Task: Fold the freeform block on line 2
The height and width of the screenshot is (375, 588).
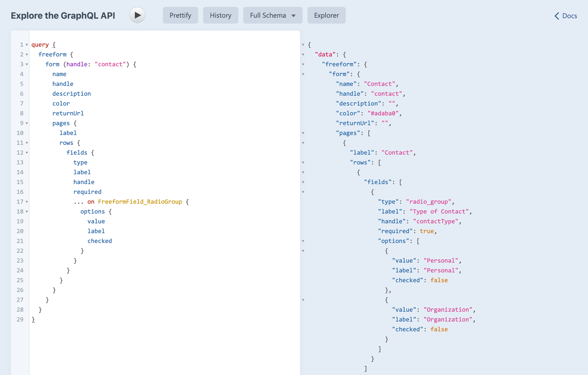Action: [27, 55]
